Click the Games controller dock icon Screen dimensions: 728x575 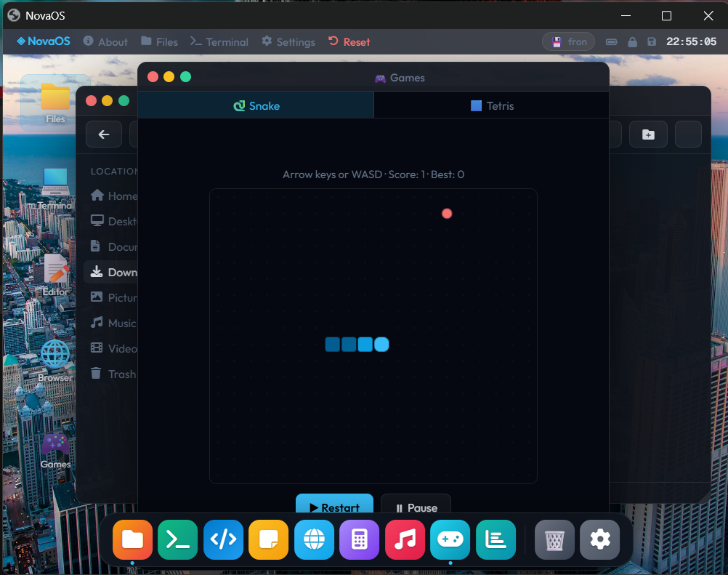pos(450,539)
